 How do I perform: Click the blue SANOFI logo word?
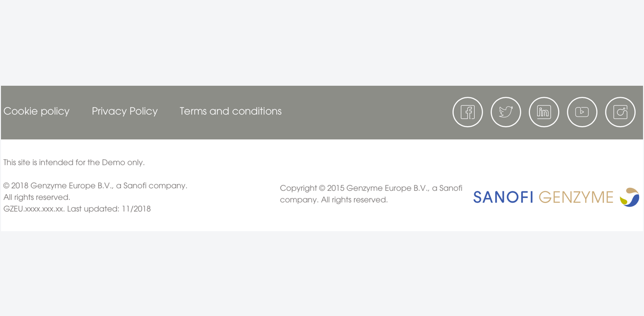pos(503,197)
